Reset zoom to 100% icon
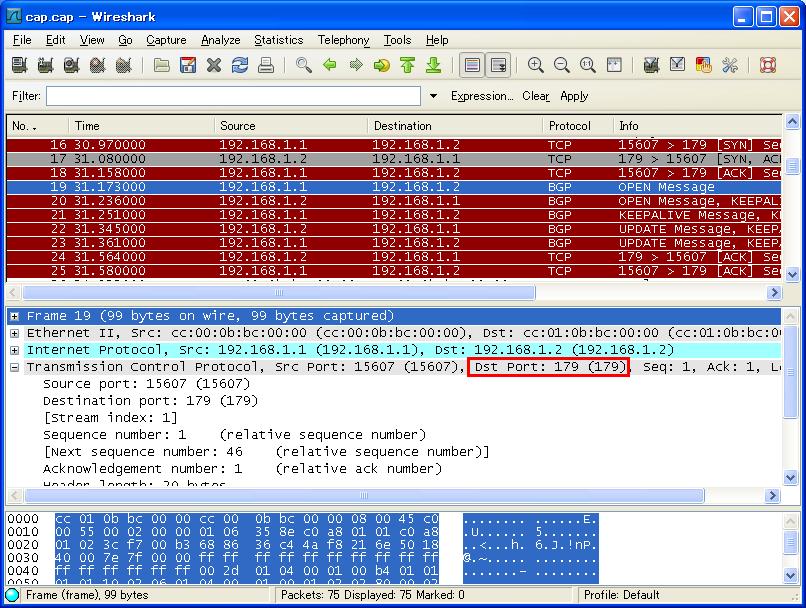This screenshot has width=806, height=608. point(588,65)
